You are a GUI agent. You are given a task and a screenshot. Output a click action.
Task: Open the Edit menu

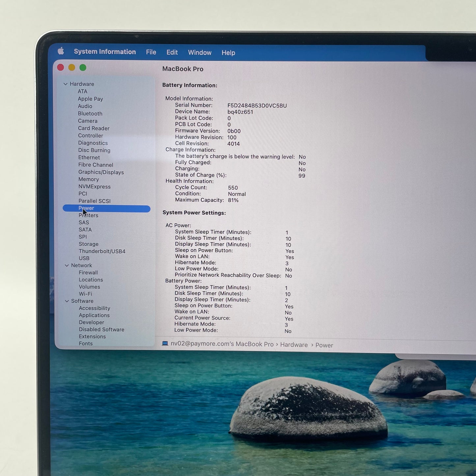point(172,52)
